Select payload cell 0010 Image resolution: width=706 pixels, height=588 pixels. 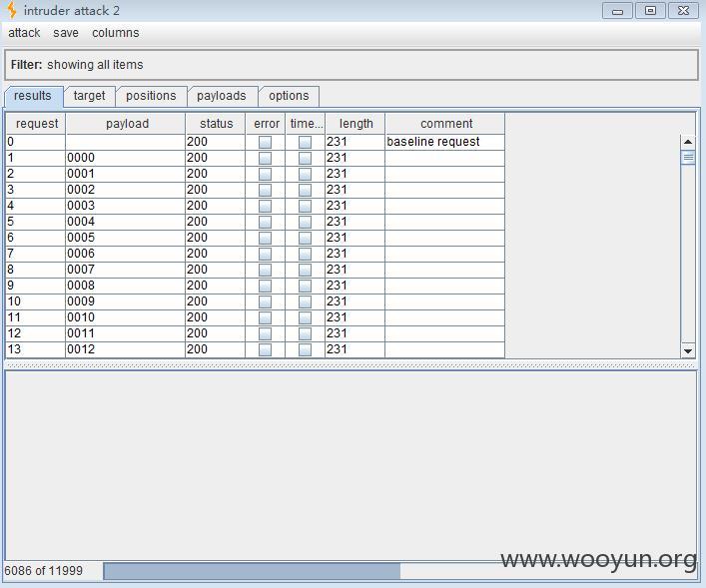point(125,317)
